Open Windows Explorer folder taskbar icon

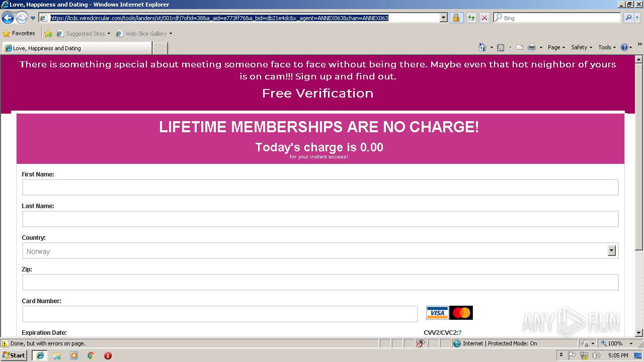coord(57,355)
